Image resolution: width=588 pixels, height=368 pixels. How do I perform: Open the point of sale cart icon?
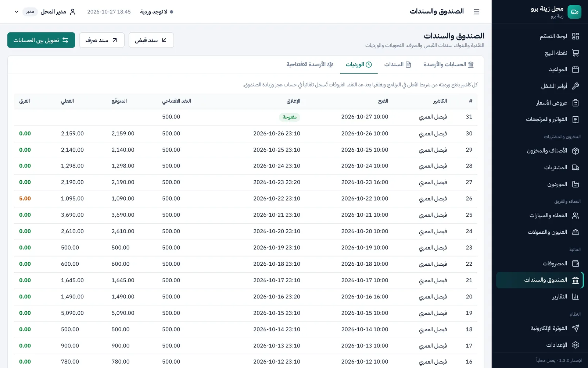576,53
